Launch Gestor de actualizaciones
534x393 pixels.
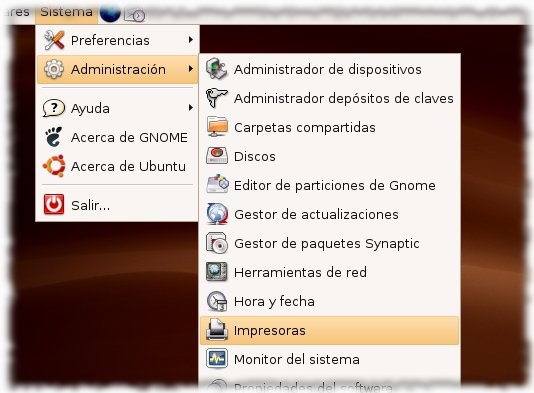pos(330,214)
